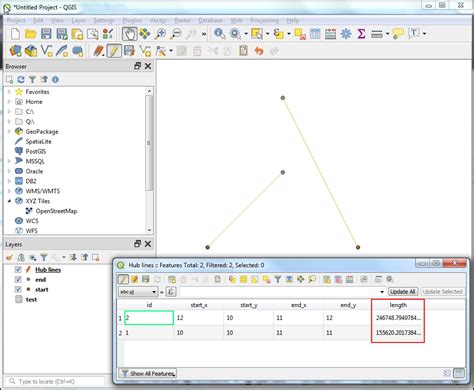Click the start_x column header

click(x=199, y=305)
